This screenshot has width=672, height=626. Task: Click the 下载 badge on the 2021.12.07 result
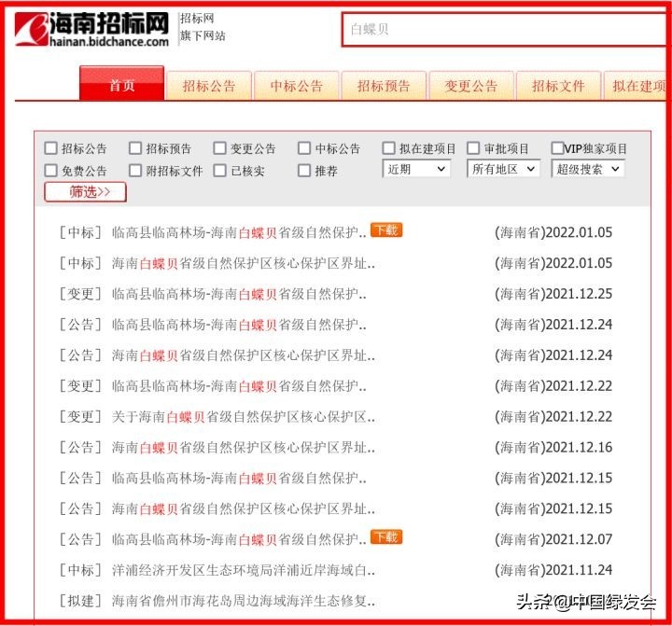point(386,537)
